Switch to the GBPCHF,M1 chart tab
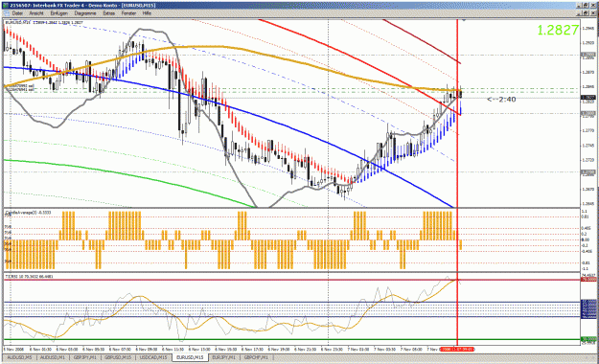599x364 pixels. 256,357
